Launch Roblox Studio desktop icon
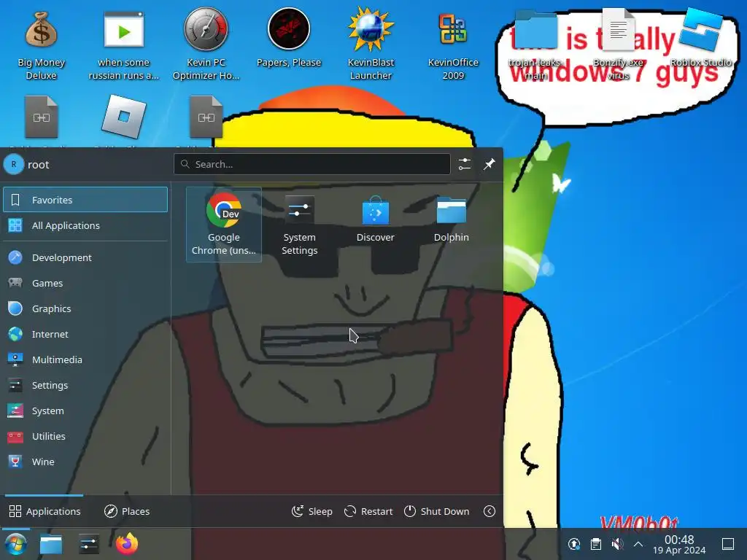 tap(700, 38)
